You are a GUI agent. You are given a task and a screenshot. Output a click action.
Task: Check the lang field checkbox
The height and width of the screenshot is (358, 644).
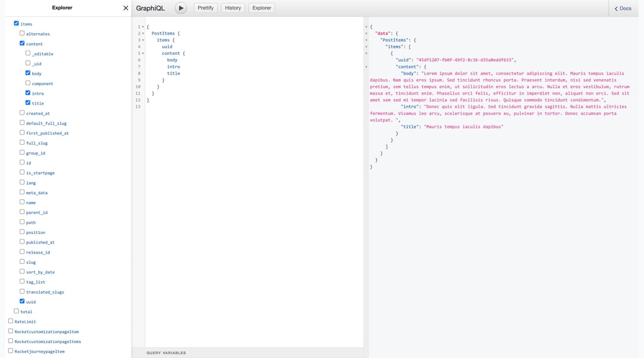(22, 182)
